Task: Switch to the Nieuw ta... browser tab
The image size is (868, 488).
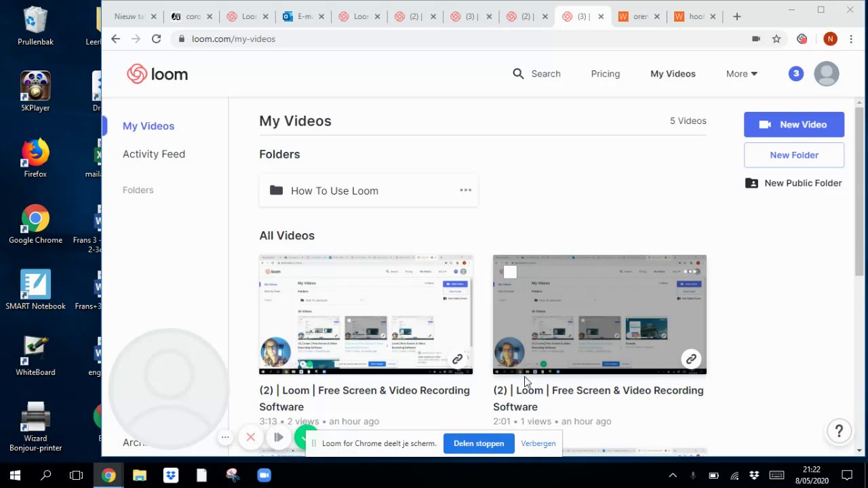Action: (136, 16)
